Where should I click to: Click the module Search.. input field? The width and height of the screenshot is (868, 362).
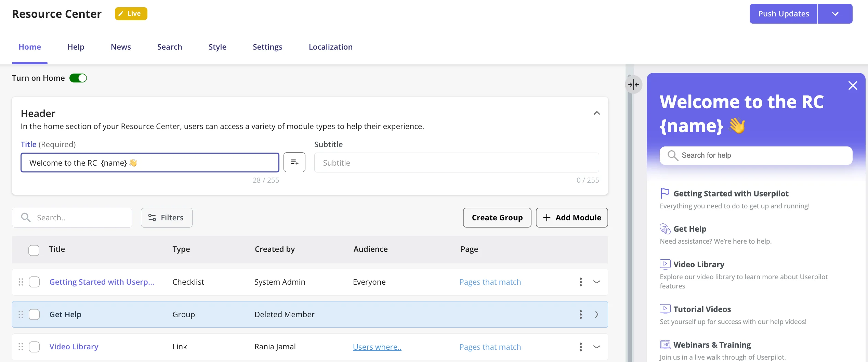coord(72,218)
